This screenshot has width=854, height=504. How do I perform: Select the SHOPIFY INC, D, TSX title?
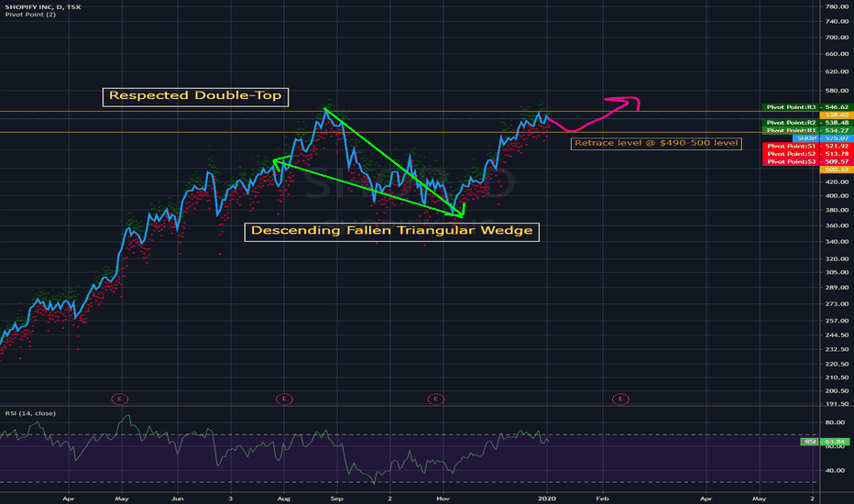(43, 6)
